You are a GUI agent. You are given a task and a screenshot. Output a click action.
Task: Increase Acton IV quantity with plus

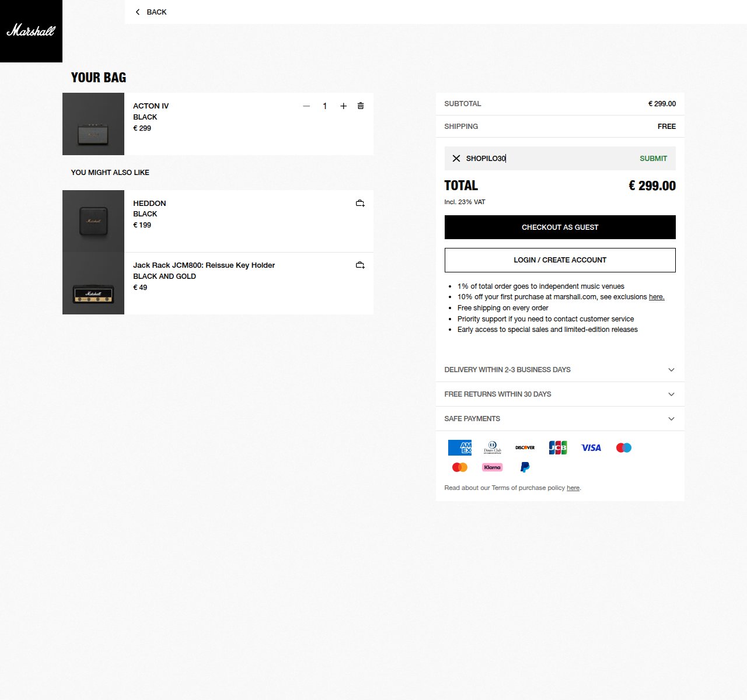point(343,106)
